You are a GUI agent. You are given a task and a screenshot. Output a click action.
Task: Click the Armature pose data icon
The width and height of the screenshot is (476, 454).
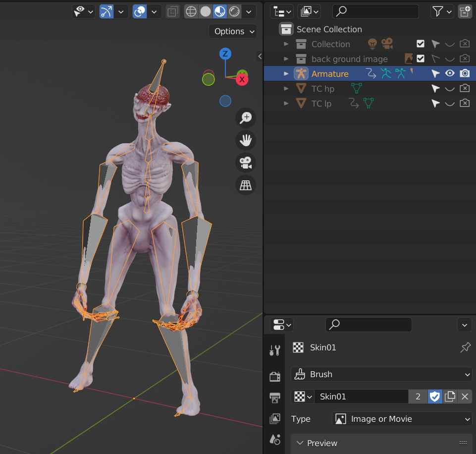386,73
